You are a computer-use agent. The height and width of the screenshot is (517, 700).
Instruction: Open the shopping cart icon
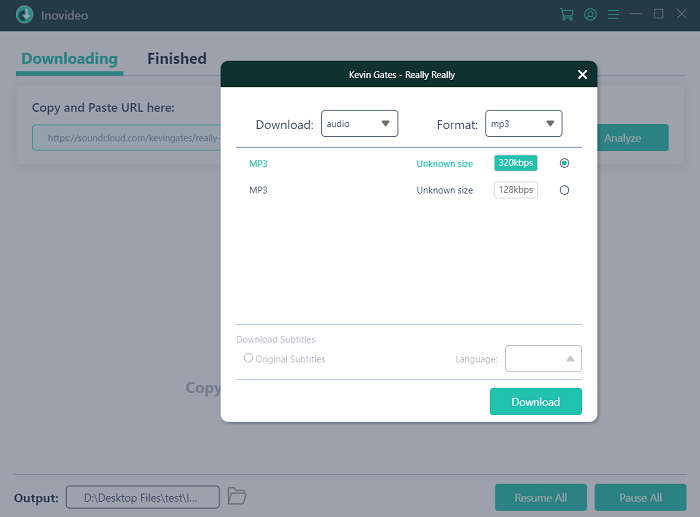pyautogui.click(x=567, y=15)
